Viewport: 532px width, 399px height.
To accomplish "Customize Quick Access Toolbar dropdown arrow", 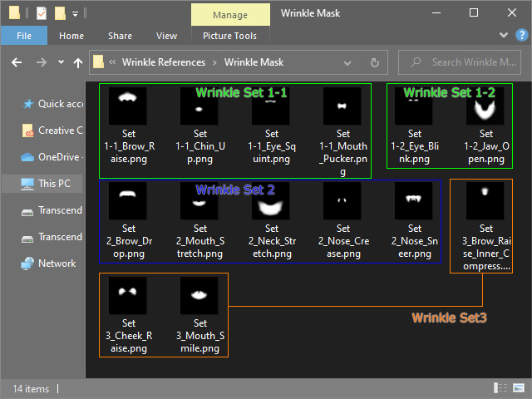I will point(75,13).
